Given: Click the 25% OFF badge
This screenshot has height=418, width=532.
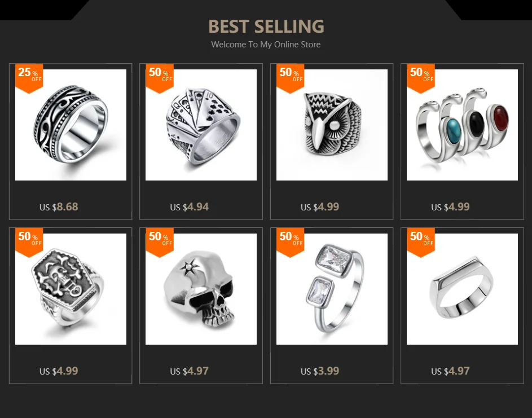Looking at the screenshot, I should 29,78.
